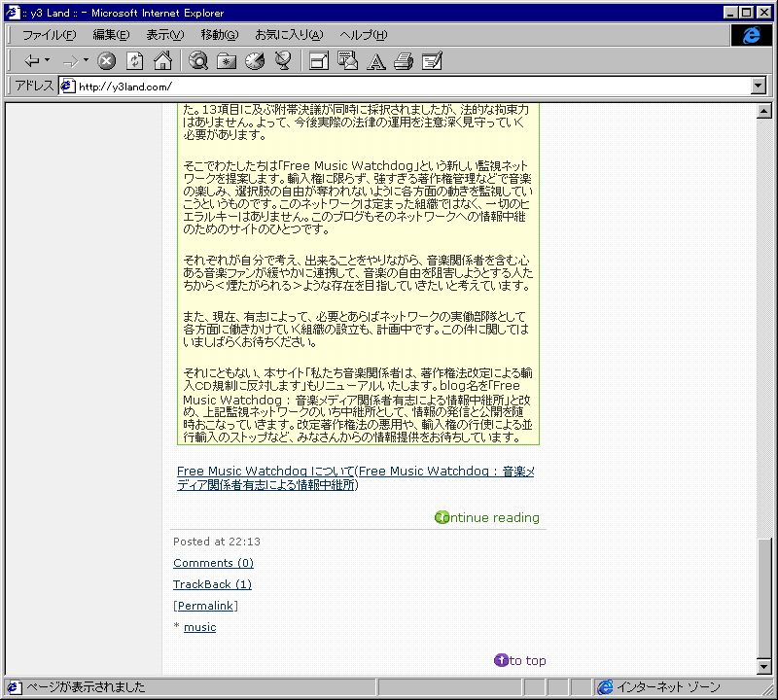Viewport: 778px width, 700px height.
Task: Open the Back button history dropdown arrow
Action: coord(48,60)
